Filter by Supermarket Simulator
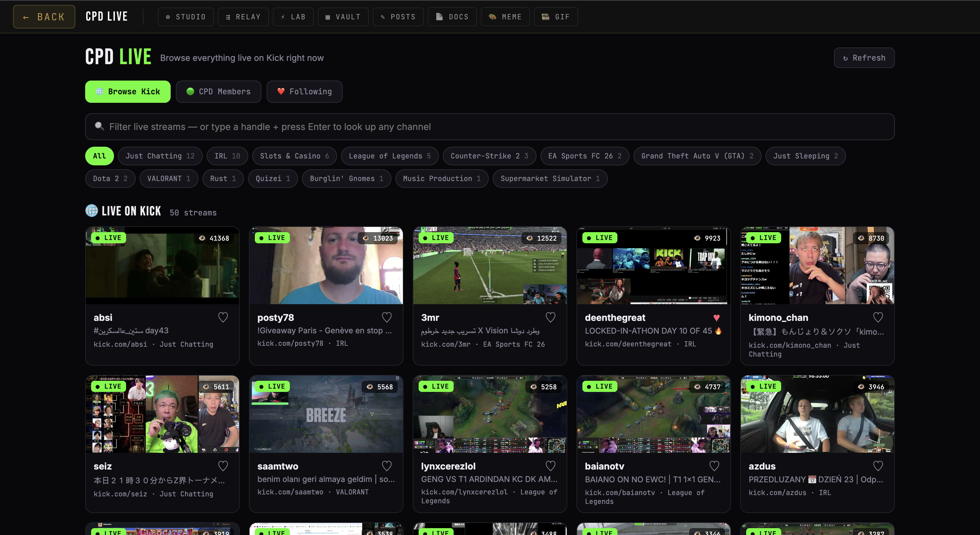Screen dimensions: 980x535 [550, 179]
